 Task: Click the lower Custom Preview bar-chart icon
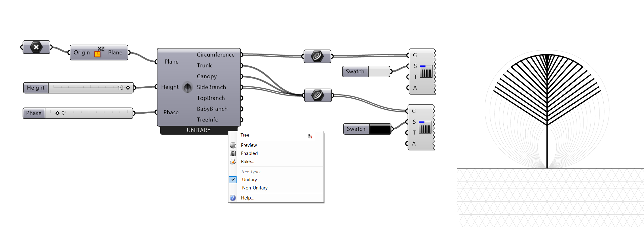[425, 127]
